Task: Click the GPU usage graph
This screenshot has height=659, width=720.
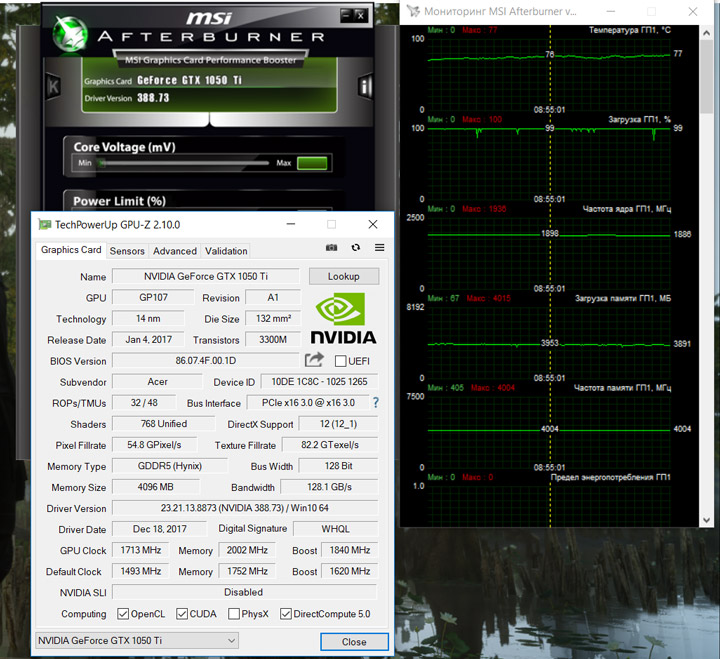Action: point(549,164)
